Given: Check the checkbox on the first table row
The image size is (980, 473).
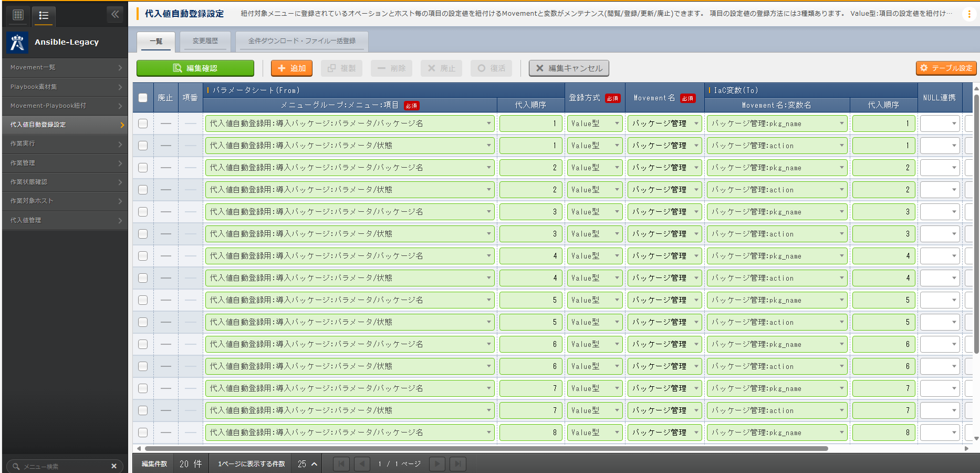Looking at the screenshot, I should pos(142,124).
